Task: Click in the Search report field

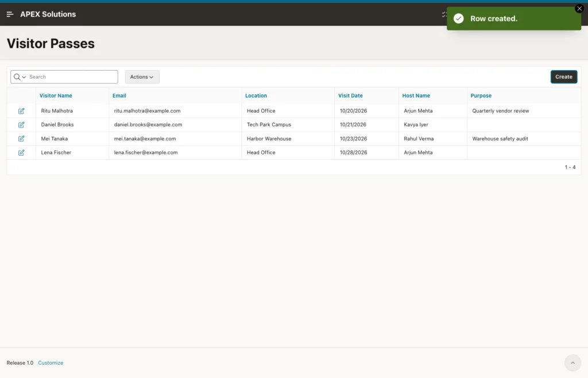Action: (72, 77)
